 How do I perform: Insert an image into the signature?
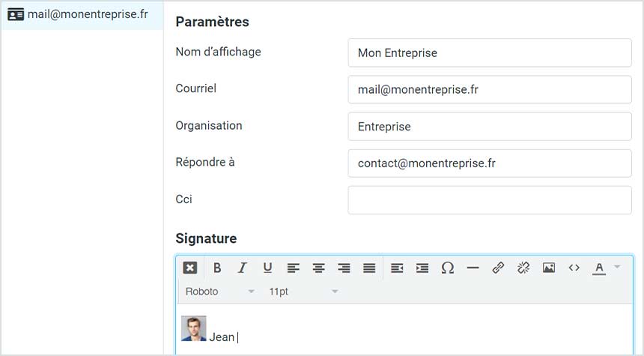click(549, 268)
